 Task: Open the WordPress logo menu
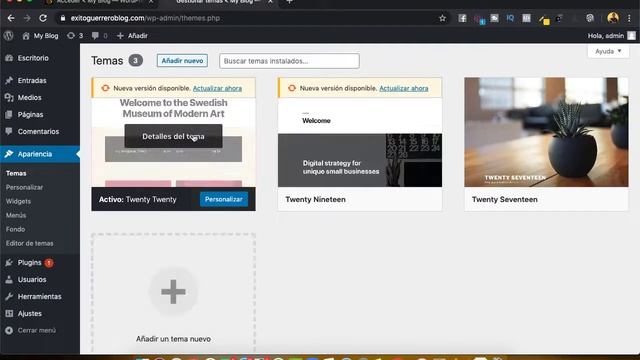pos(9,36)
